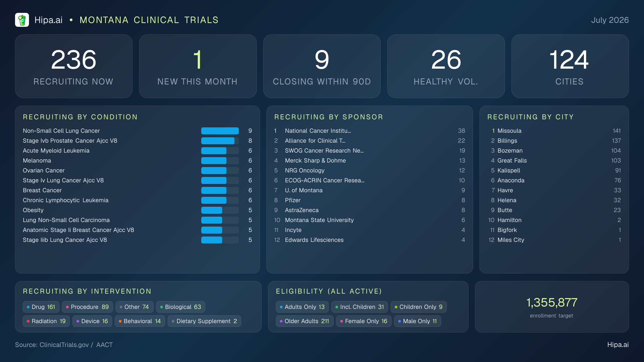644x362 pixels.
Task: Choose Stage Iv Lung Cancer Ajcc V8
Action: point(137,180)
